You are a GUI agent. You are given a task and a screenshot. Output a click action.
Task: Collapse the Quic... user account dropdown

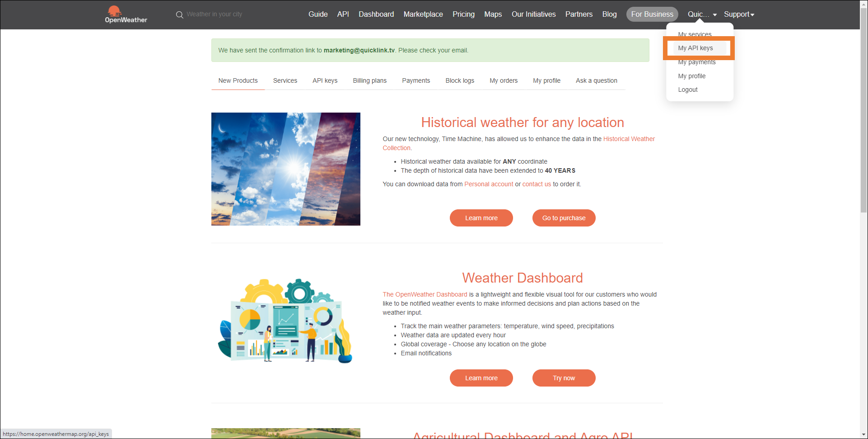click(x=702, y=14)
